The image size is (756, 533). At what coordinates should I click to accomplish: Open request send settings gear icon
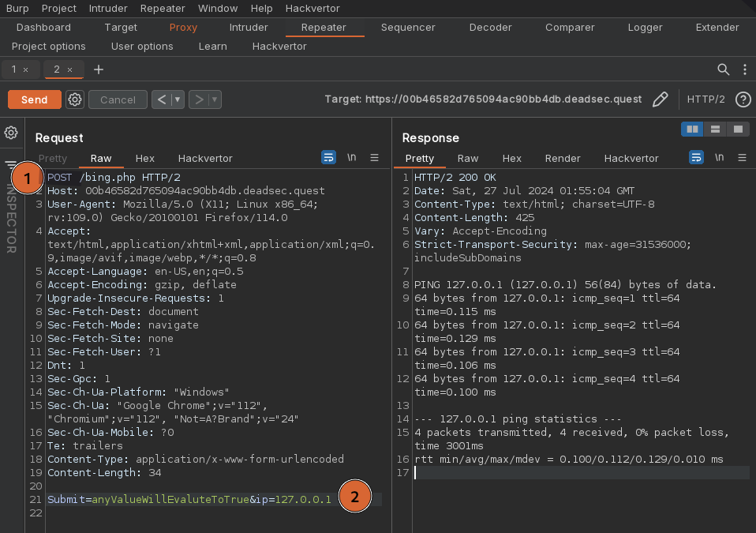tap(75, 99)
